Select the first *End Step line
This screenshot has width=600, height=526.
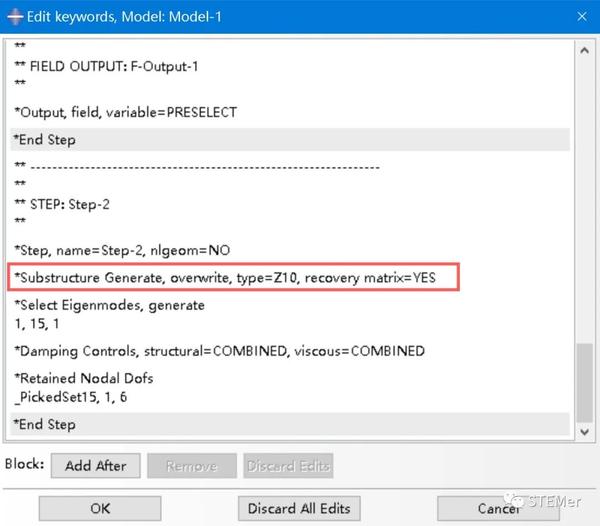coord(290,140)
